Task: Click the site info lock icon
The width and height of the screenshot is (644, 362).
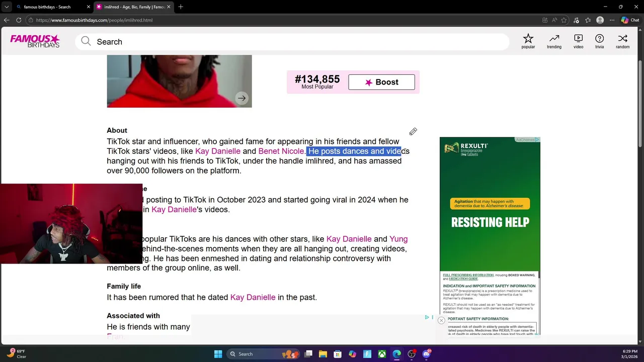Action: click(31, 20)
